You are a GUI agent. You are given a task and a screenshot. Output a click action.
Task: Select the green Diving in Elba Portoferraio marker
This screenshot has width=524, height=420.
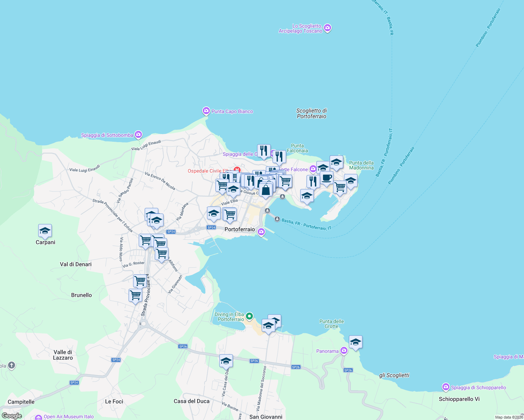pos(249,316)
